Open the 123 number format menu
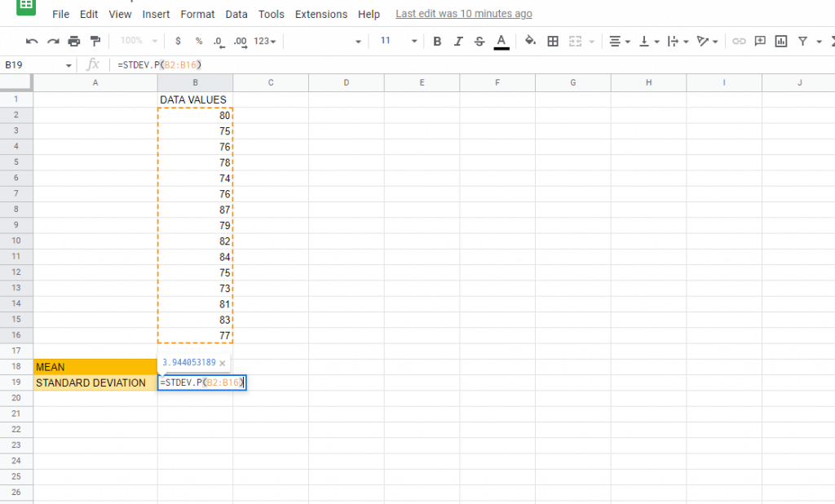 (x=264, y=41)
